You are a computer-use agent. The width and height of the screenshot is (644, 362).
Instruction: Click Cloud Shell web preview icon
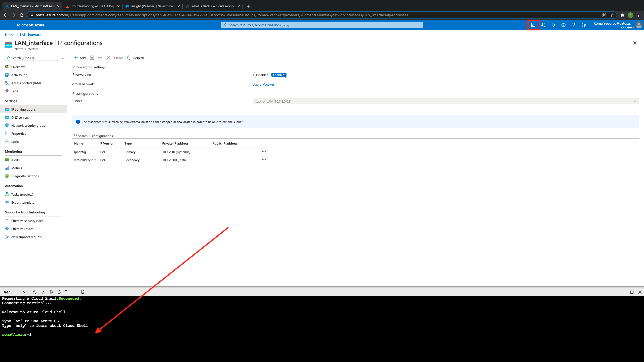click(83, 292)
